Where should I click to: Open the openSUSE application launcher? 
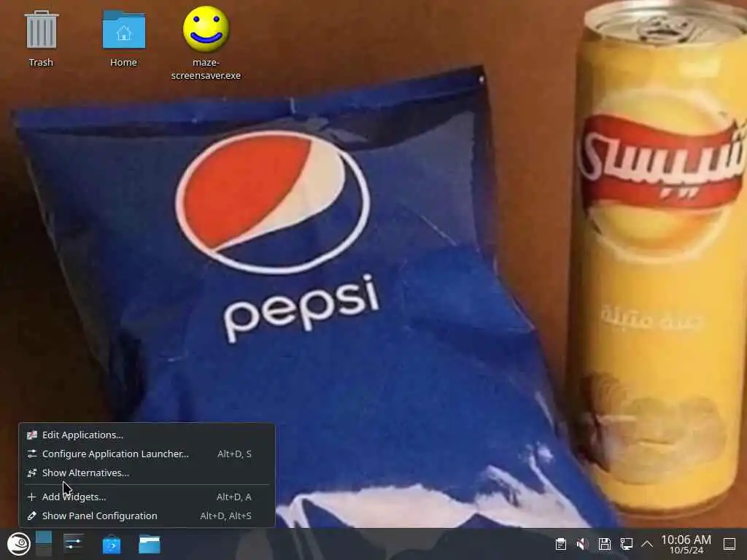[x=18, y=544]
